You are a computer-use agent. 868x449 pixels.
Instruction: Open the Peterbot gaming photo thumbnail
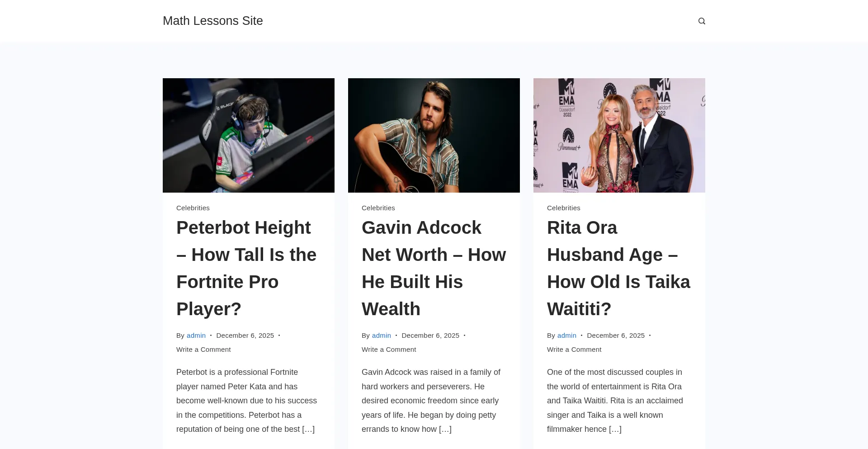(x=249, y=135)
